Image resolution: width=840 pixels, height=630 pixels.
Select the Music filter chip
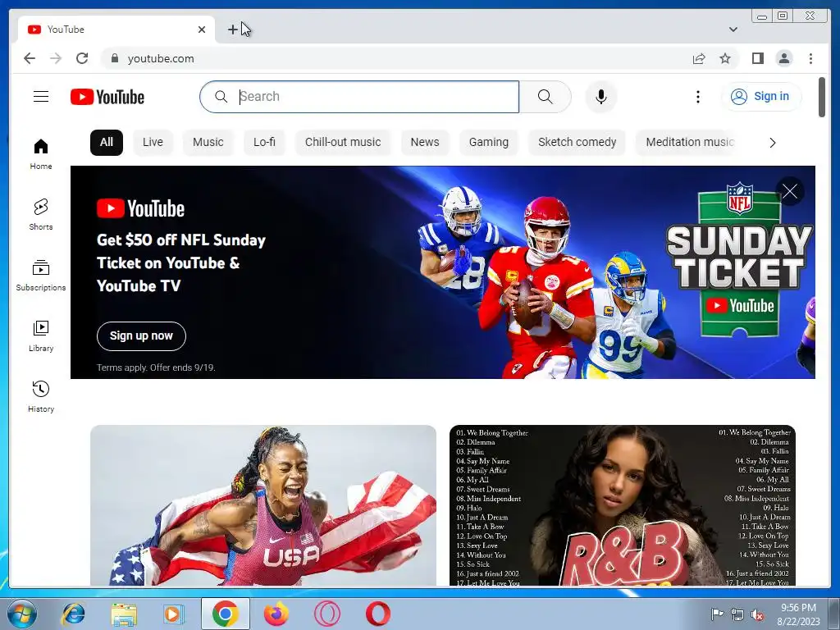pos(208,143)
